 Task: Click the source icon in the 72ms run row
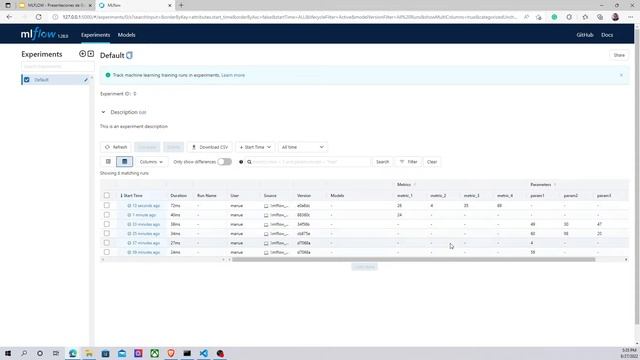tap(266, 206)
